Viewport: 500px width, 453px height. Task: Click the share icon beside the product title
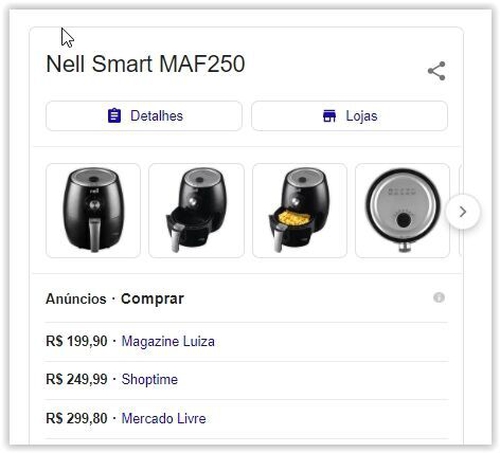coord(437,71)
